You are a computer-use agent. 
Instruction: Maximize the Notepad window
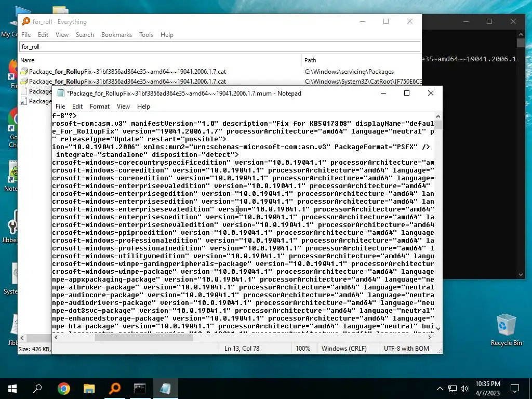point(407,93)
